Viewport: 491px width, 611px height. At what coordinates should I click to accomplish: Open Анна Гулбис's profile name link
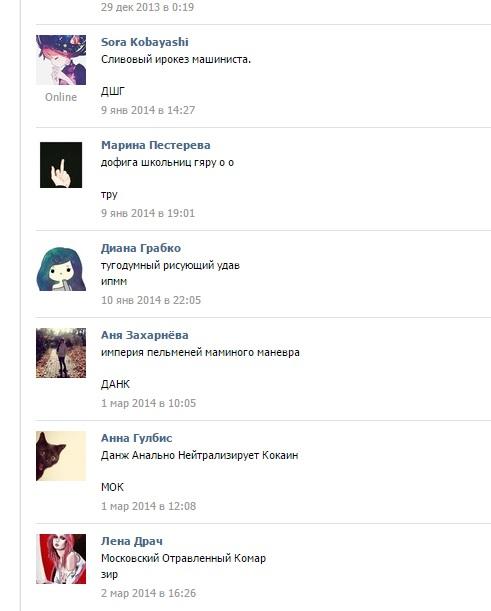(136, 438)
